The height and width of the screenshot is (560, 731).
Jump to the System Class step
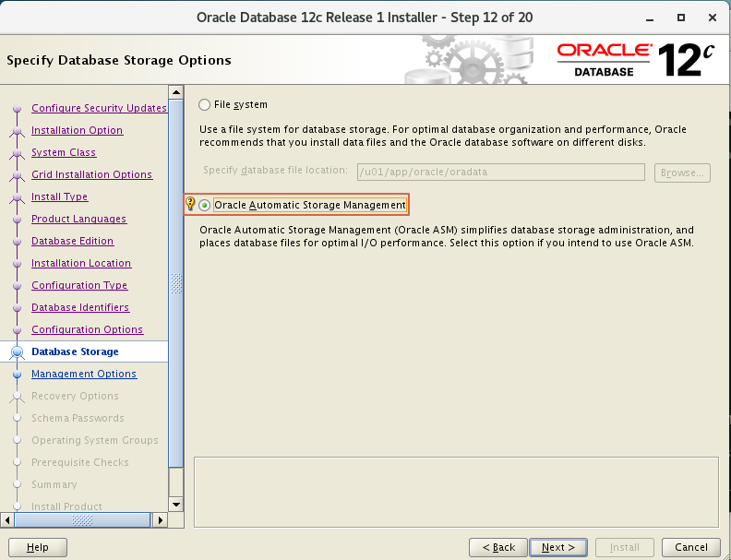tap(64, 152)
